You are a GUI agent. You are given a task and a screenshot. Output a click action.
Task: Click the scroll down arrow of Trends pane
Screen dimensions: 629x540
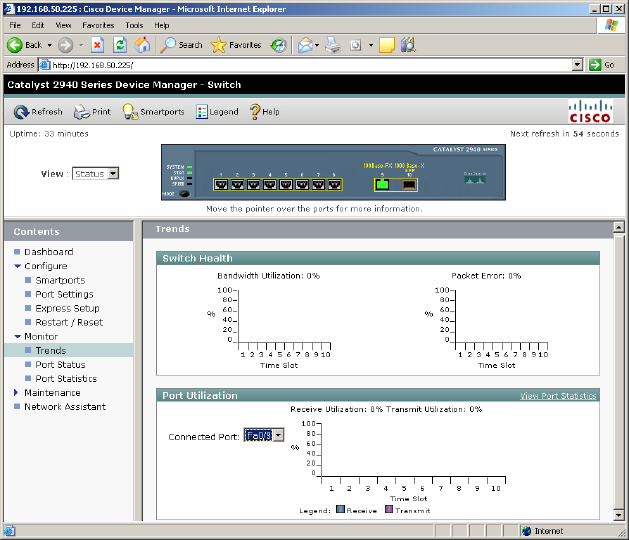point(618,514)
